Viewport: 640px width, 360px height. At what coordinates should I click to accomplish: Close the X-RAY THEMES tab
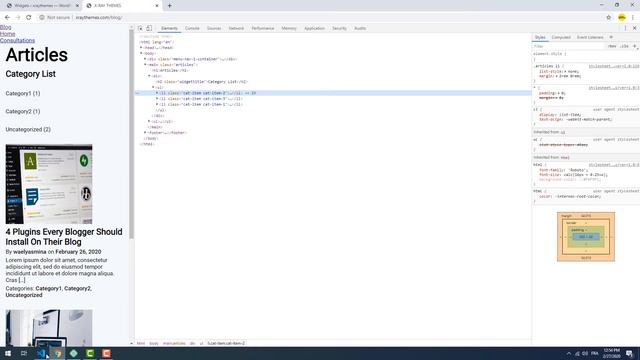coord(157,6)
